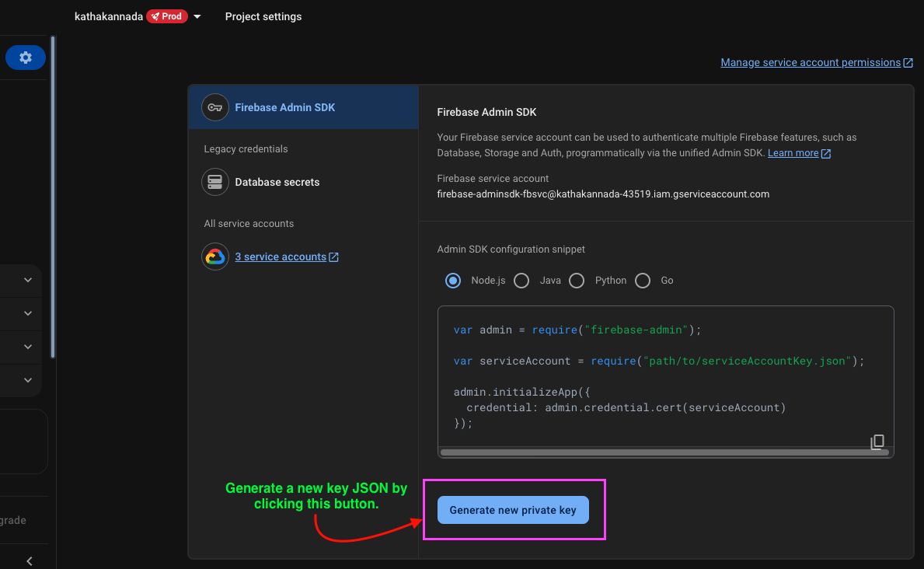Click the serviceAccountKey.json path in the code
The width and height of the screenshot is (924, 569).
pos(747,361)
